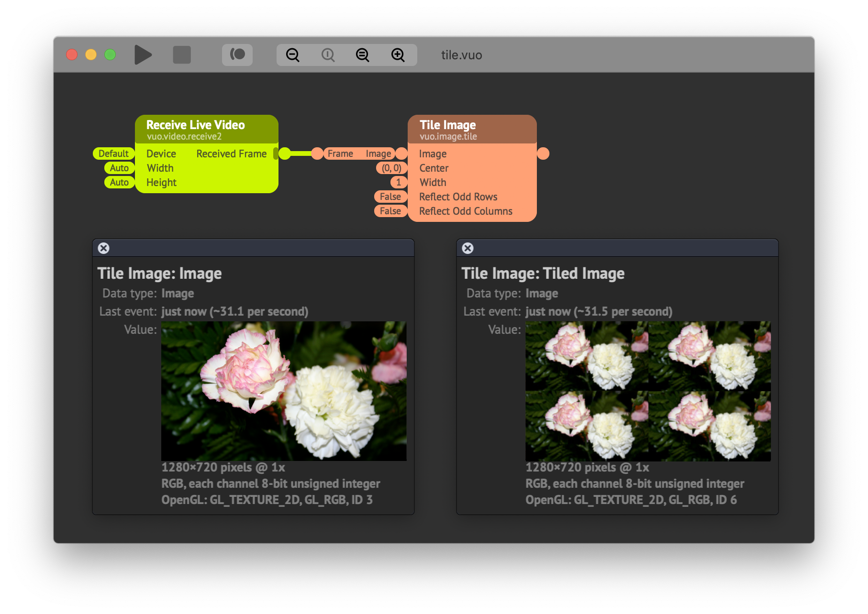The width and height of the screenshot is (868, 614).
Task: Stop the composition using the stop icon
Action: tap(182, 55)
